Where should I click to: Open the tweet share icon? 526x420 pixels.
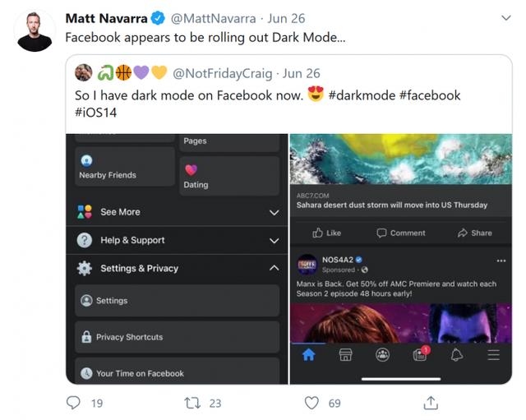pyautogui.click(x=430, y=403)
